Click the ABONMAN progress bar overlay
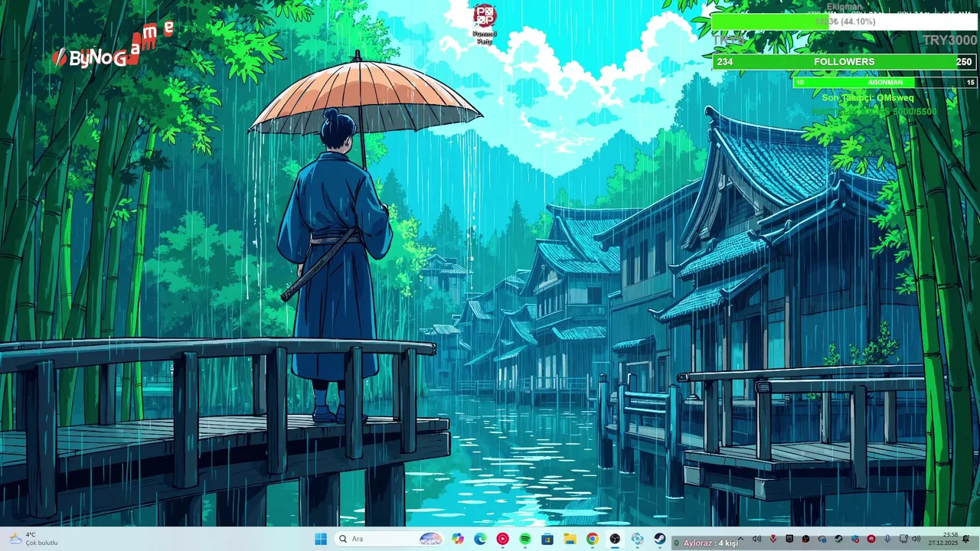Image resolution: width=980 pixels, height=551 pixels. tap(885, 82)
